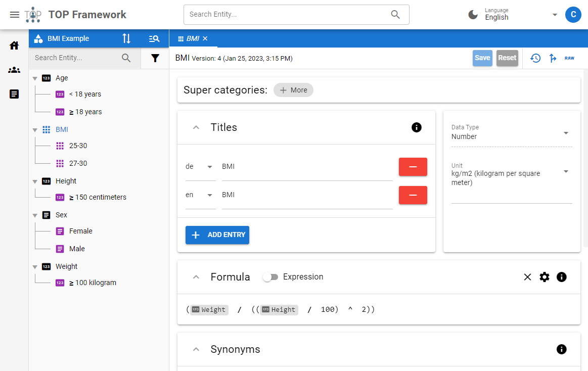Click the sort arrows icon in BMI Example header
588x371 pixels.
click(x=126, y=38)
